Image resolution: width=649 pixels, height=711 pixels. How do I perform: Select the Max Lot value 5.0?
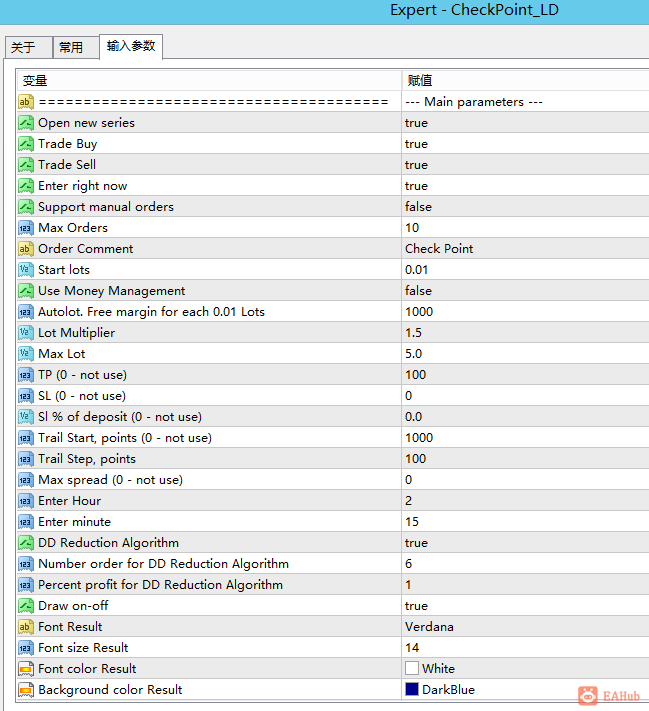(x=414, y=354)
